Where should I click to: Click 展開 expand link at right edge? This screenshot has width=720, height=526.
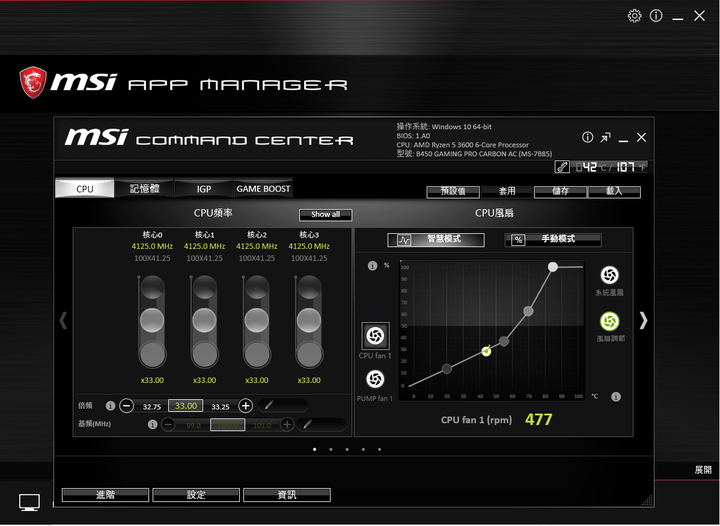coord(703,470)
